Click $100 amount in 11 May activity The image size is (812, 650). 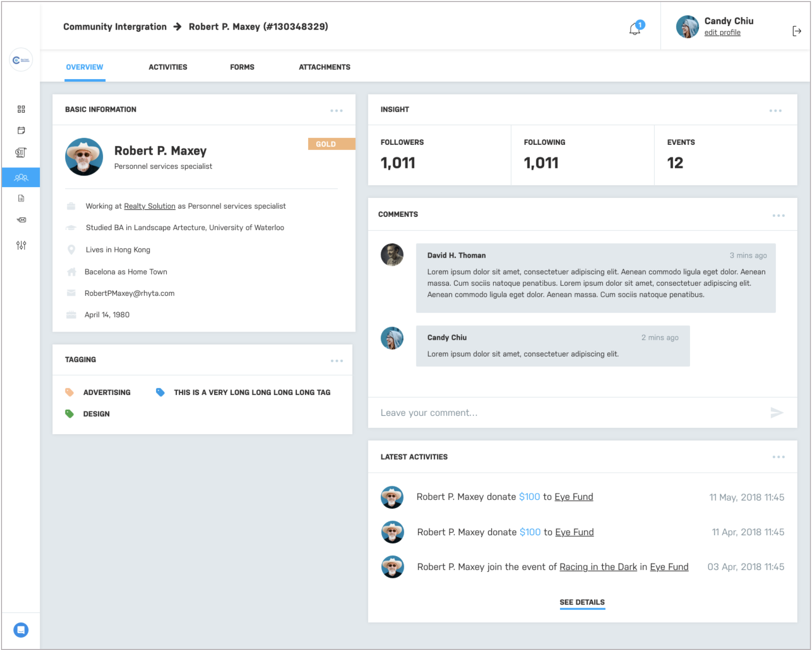point(529,497)
